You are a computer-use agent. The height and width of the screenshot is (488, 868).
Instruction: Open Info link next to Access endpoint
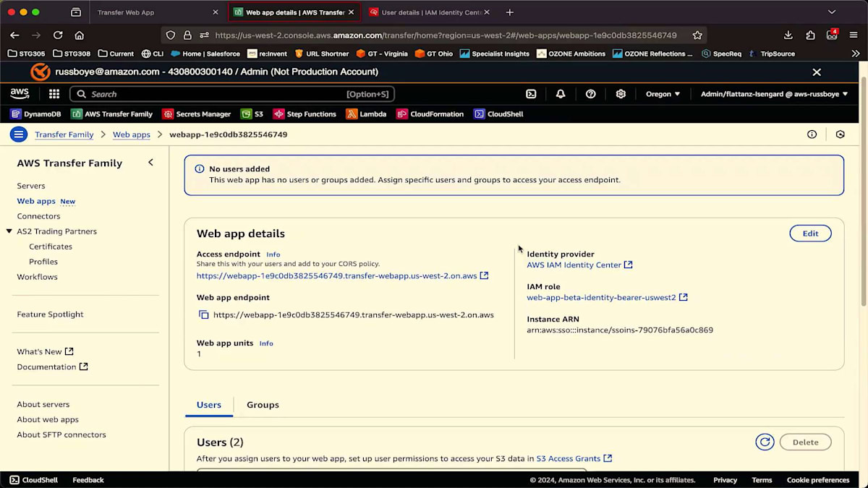[x=273, y=254]
